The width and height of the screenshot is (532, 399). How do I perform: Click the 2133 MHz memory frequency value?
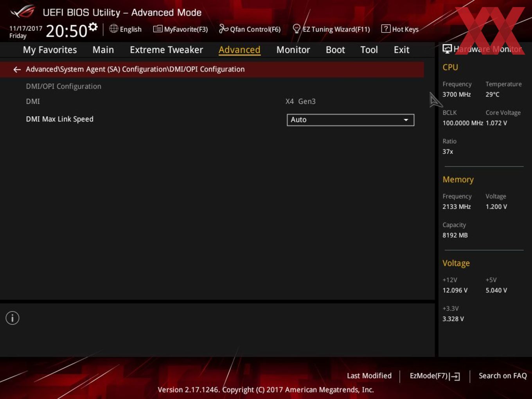[x=457, y=207]
